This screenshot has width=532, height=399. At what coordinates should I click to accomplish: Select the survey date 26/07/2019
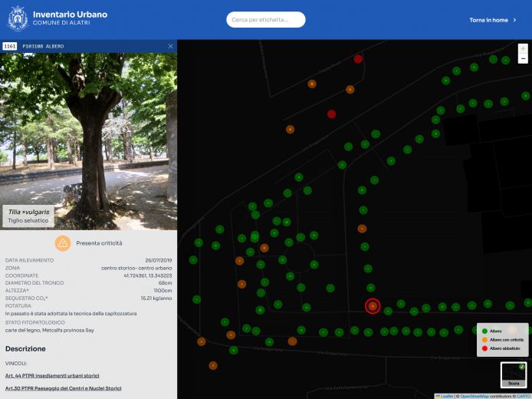159,260
